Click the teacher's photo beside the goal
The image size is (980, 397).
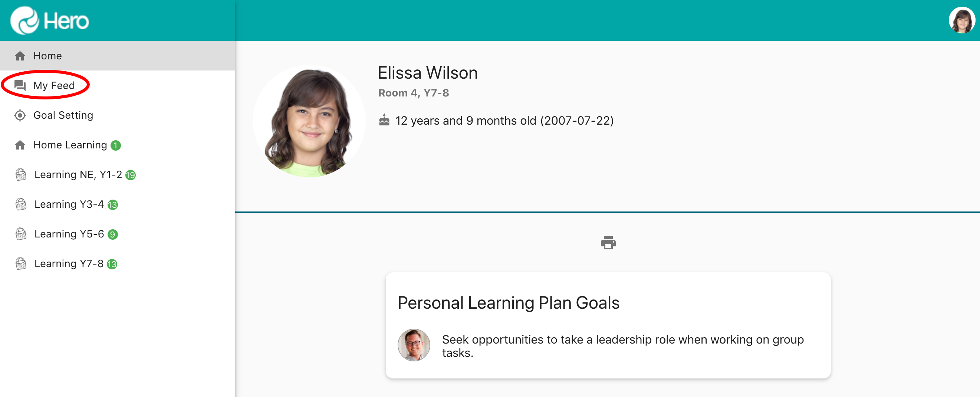tap(414, 345)
